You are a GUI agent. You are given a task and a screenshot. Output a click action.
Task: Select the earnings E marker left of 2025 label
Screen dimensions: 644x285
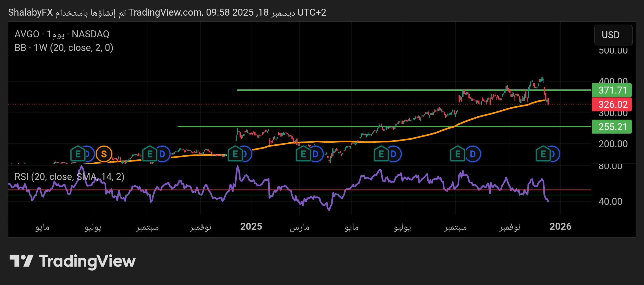[235, 154]
